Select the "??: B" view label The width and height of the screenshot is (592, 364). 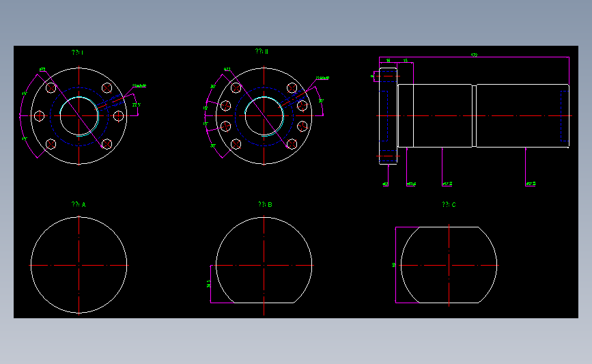point(265,204)
